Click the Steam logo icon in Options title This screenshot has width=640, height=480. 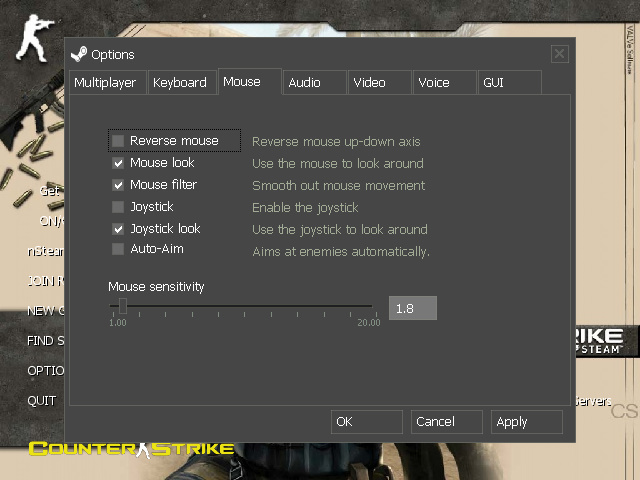(79, 54)
